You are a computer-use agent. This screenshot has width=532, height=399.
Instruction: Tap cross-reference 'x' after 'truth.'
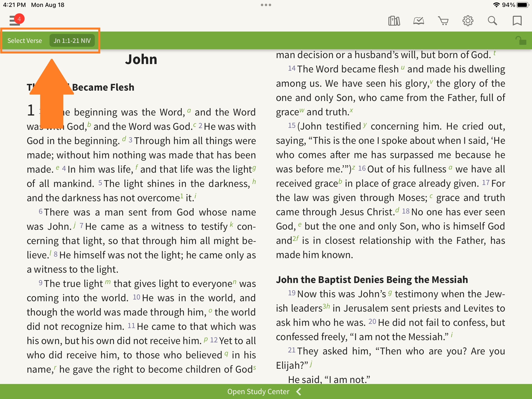(351, 110)
